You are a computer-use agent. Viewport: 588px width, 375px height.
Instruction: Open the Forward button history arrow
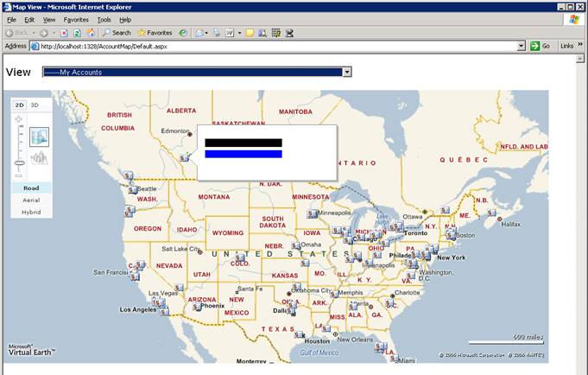(54, 33)
